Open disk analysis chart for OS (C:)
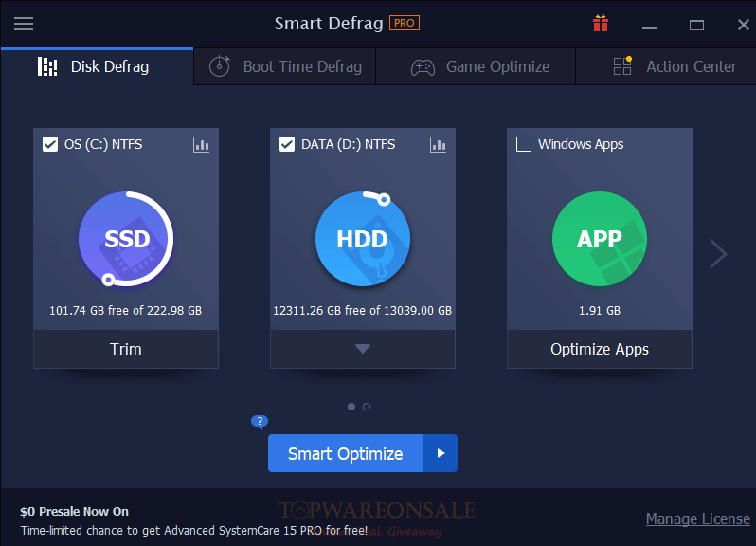The width and height of the screenshot is (756, 546). (201, 145)
